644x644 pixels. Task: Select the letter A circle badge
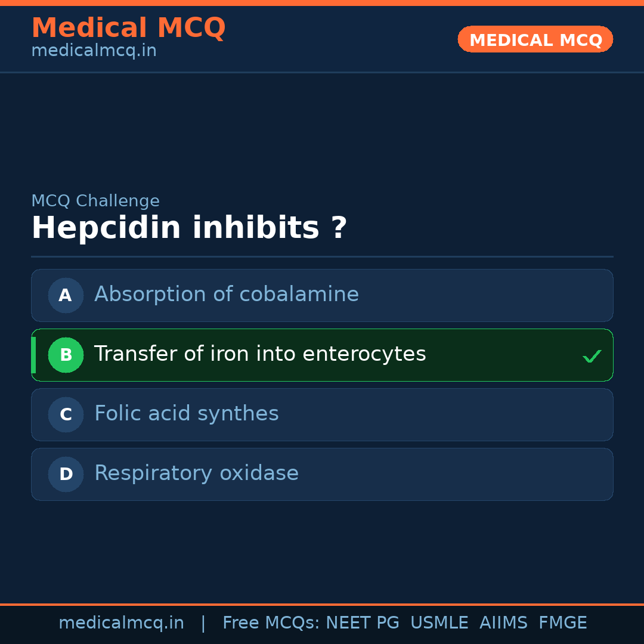click(x=66, y=295)
